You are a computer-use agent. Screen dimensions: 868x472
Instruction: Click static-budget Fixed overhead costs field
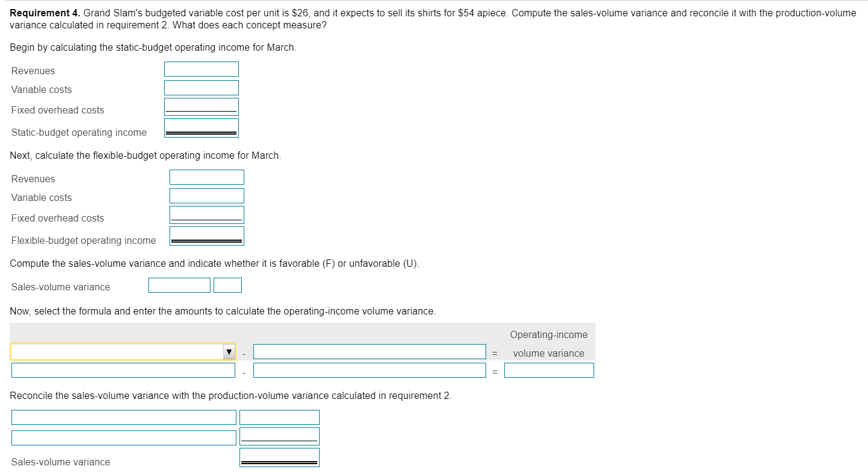201,107
